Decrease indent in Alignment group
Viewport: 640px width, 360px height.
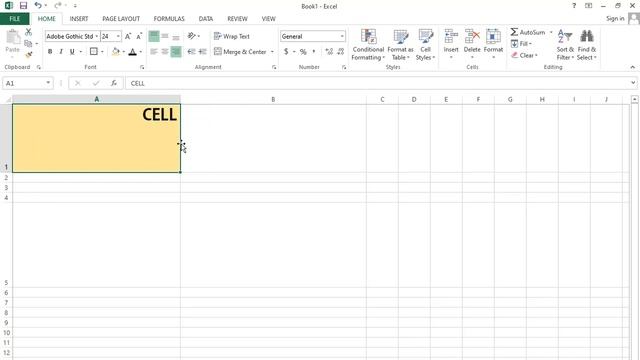[x=191, y=51]
